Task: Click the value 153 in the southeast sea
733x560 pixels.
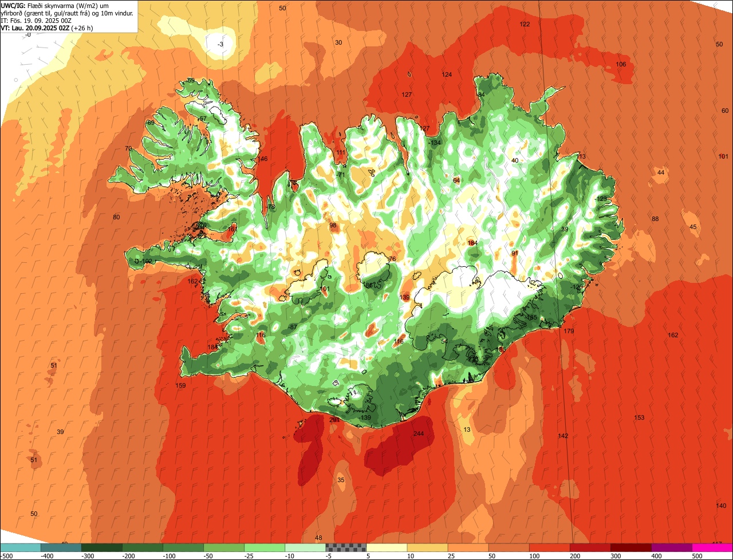Action: 640,418
